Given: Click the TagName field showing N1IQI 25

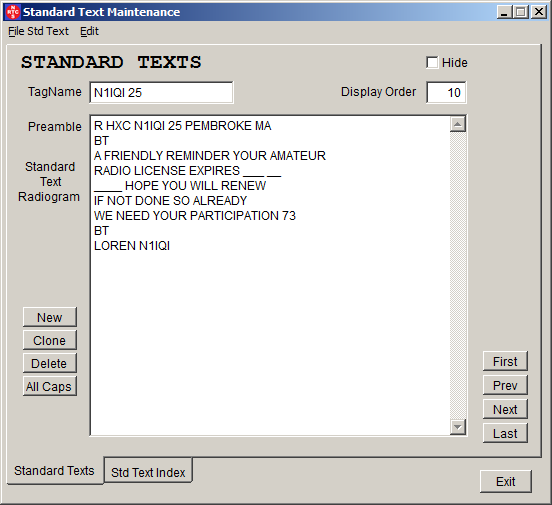Looking at the screenshot, I should 161,93.
